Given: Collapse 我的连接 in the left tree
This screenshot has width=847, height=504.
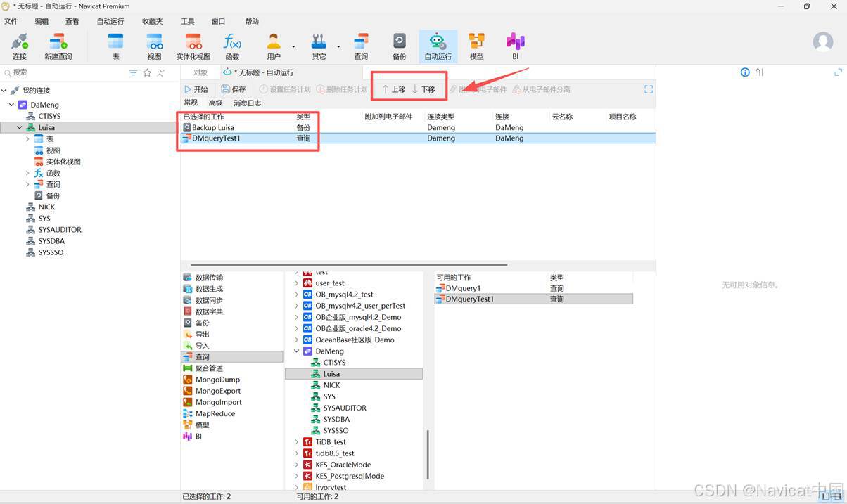Looking at the screenshot, I should point(4,91).
